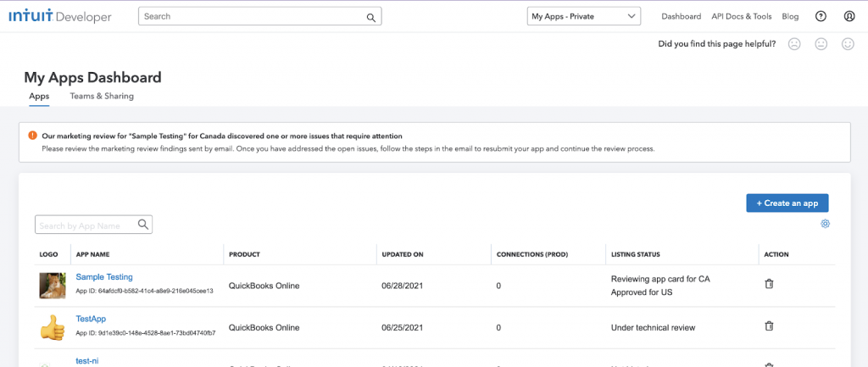
Task: Click Sample Testing's QuickBooks Online product cell
Action: (264, 286)
